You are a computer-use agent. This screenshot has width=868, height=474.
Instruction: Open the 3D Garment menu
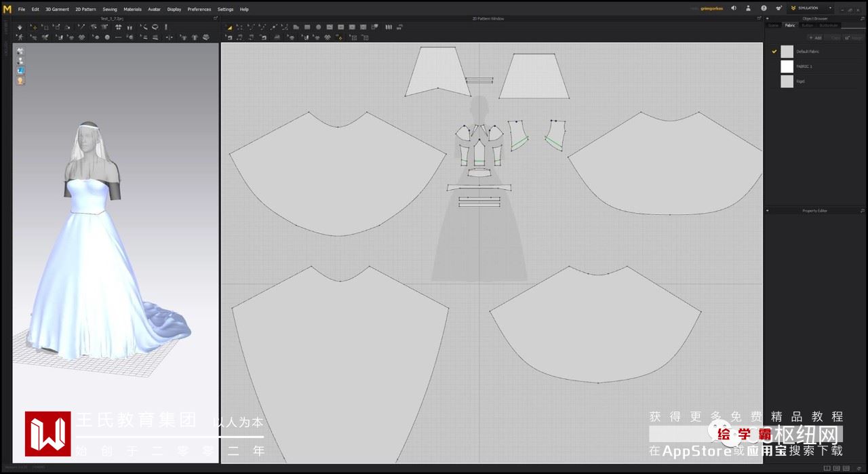coord(57,9)
